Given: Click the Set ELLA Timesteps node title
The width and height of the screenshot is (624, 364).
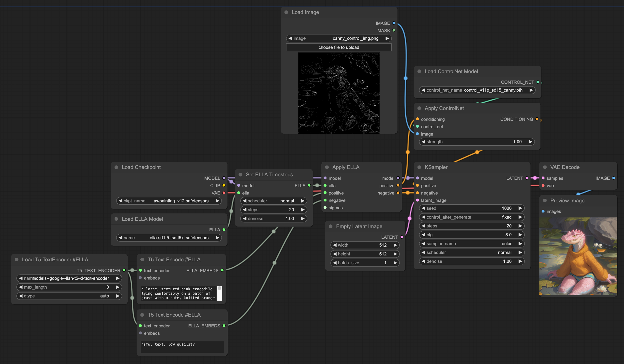Looking at the screenshot, I should click(x=269, y=174).
